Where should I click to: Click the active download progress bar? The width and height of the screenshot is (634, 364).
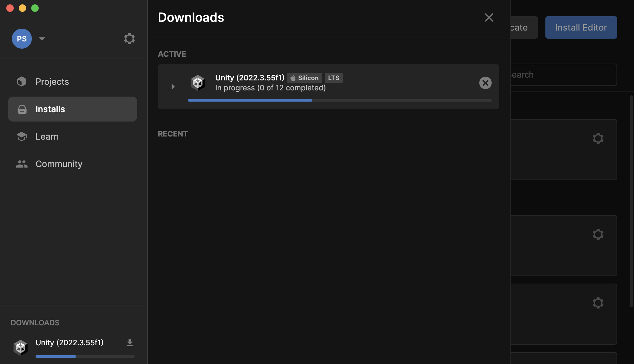(339, 100)
